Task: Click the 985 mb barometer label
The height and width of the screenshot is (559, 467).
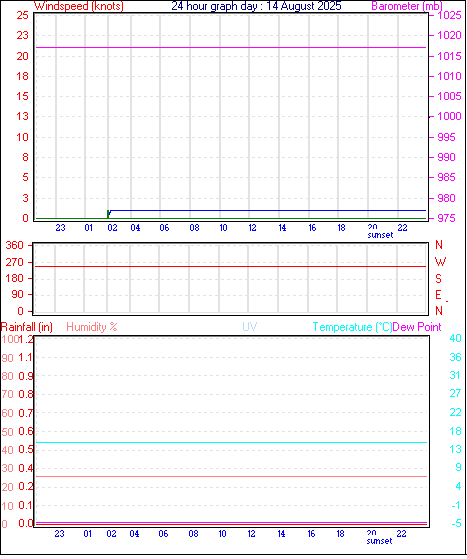Action: tap(446, 177)
